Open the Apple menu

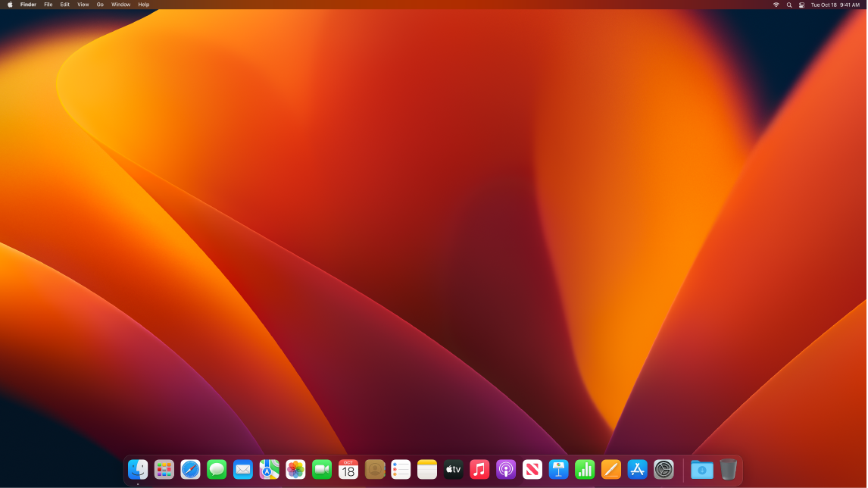(8, 5)
